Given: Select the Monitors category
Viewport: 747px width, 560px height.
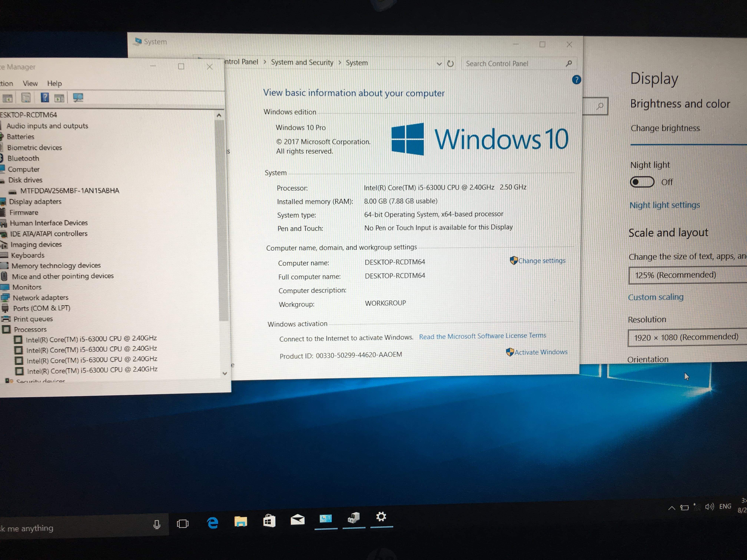Looking at the screenshot, I should pos(27,287).
